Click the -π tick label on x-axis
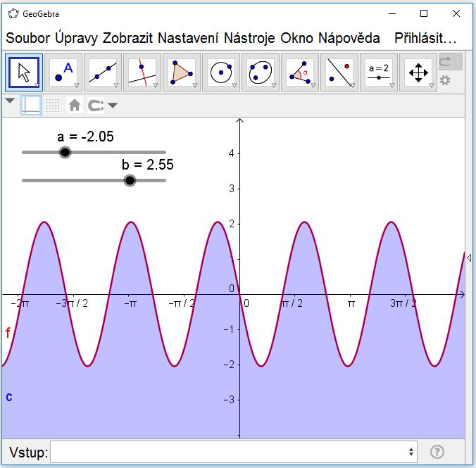The width and height of the screenshot is (476, 468). pyautogui.click(x=130, y=303)
